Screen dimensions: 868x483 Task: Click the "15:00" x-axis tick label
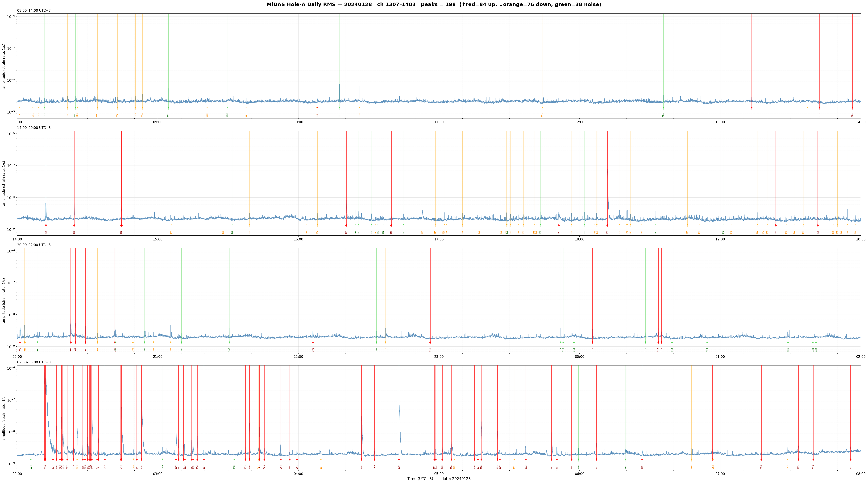[x=158, y=239]
